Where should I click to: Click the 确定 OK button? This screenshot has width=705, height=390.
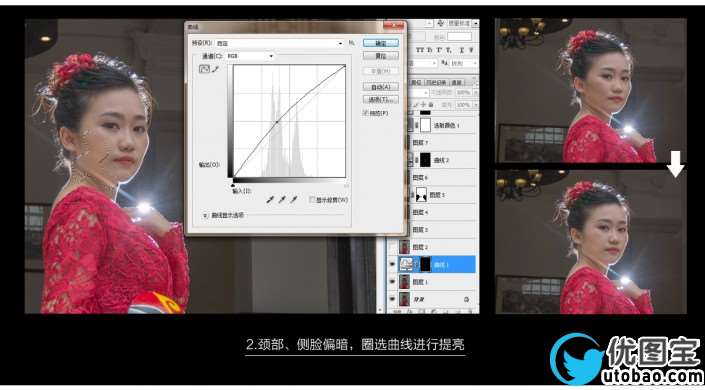[x=381, y=43]
